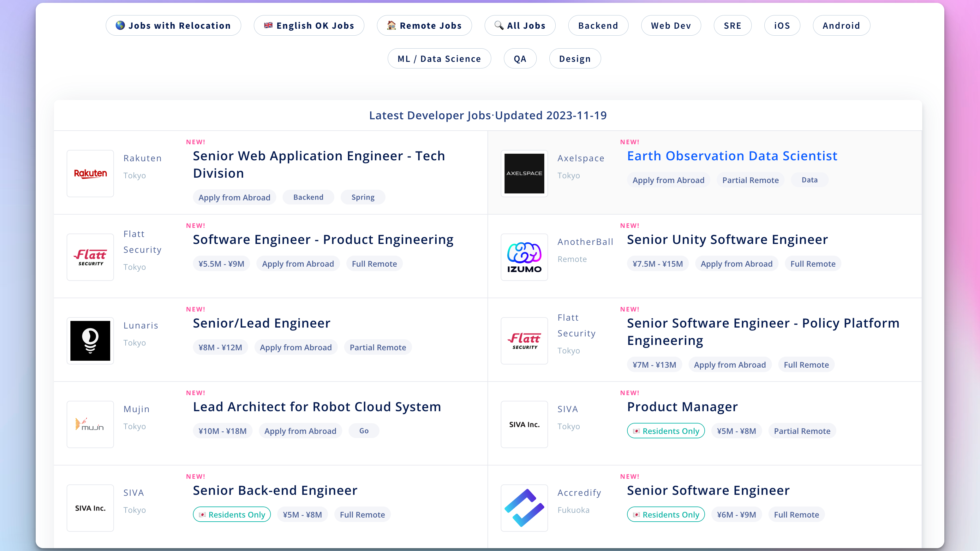The width and height of the screenshot is (980, 551).
Task: Click Full Remote tag on Policy Platform job
Action: (806, 365)
